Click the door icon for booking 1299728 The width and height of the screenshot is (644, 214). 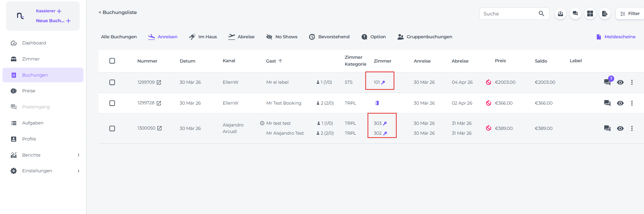coord(377,103)
